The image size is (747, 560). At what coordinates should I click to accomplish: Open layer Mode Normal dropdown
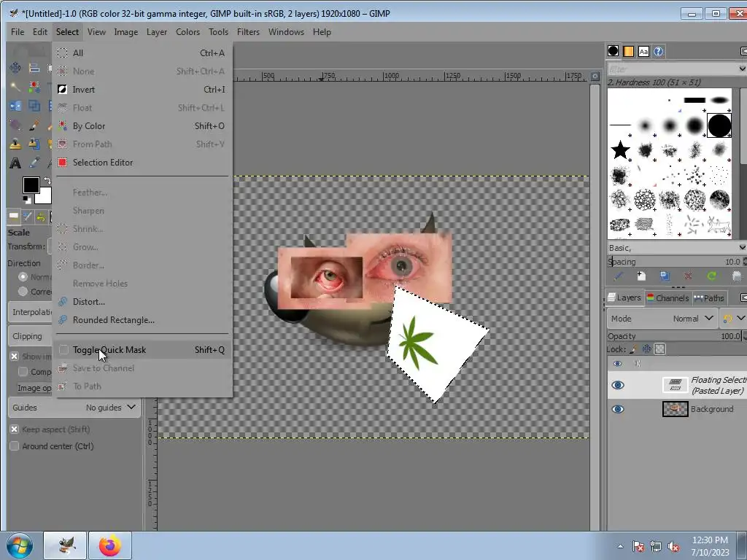click(x=662, y=319)
